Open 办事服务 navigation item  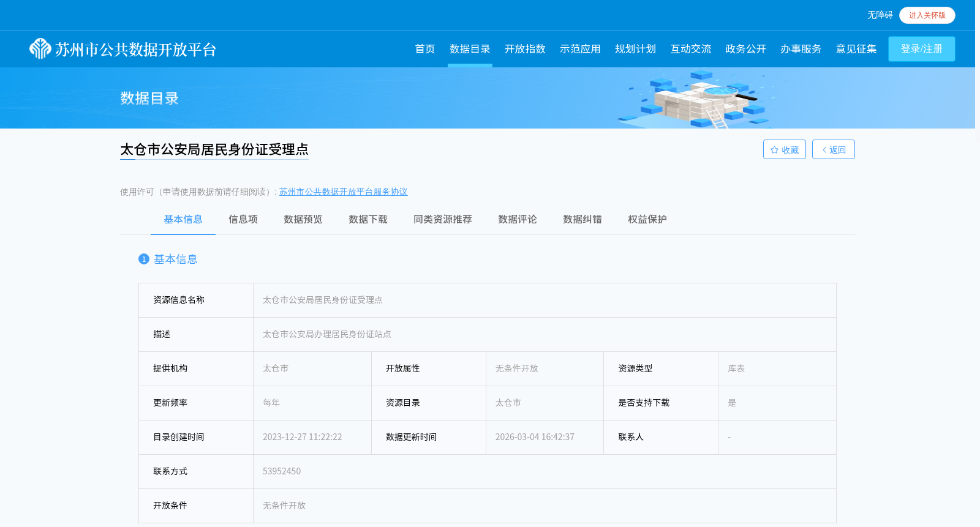pos(801,49)
